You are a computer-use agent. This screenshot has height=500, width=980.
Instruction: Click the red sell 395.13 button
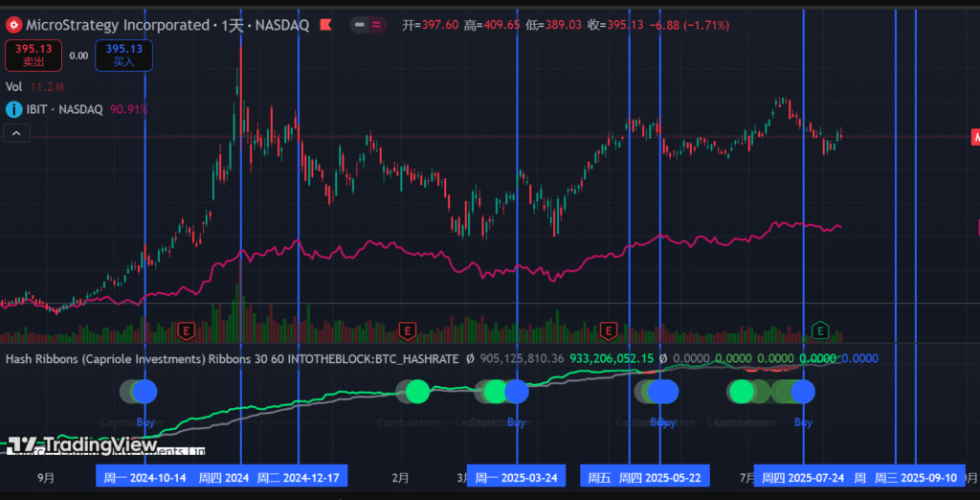click(33, 55)
